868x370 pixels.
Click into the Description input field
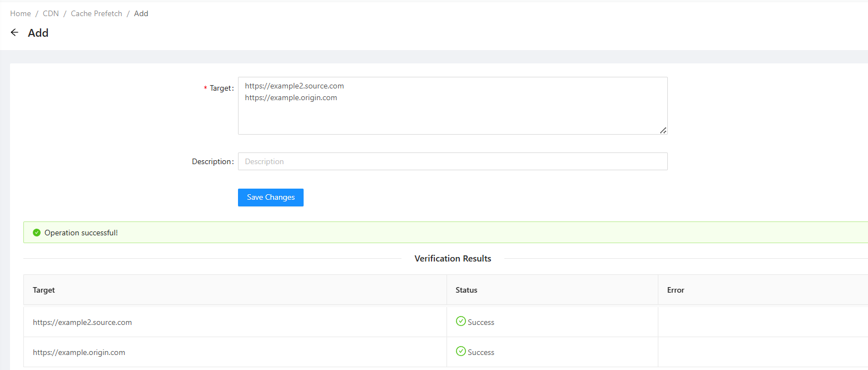click(452, 161)
